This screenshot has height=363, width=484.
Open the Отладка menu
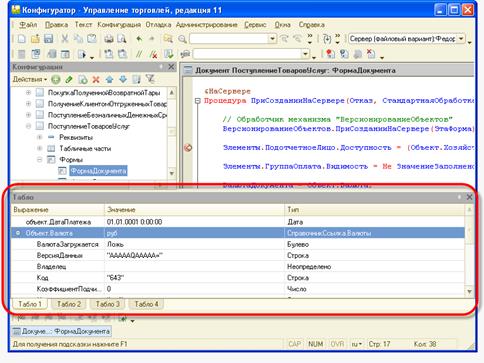158,25
